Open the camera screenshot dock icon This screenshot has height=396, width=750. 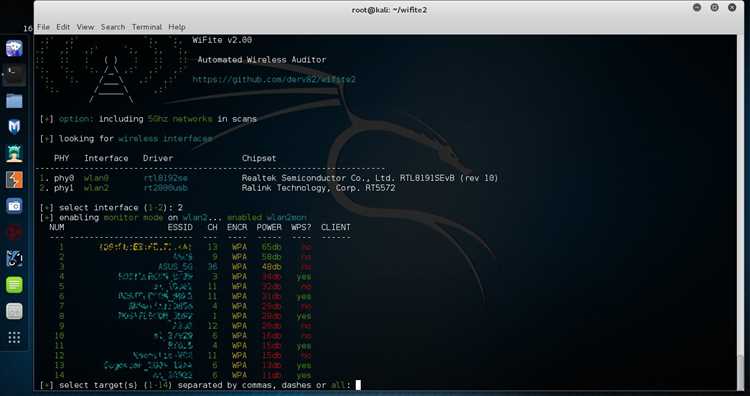tap(14, 206)
